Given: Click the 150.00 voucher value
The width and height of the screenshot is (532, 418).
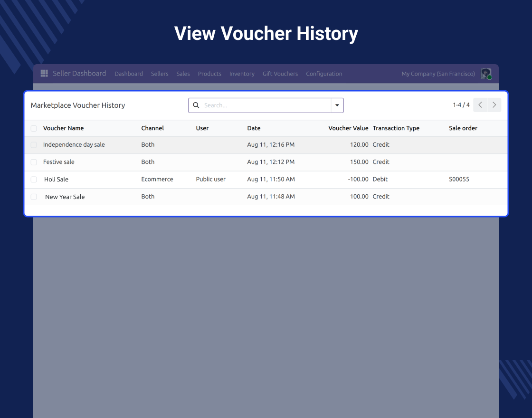Looking at the screenshot, I should 359,162.
